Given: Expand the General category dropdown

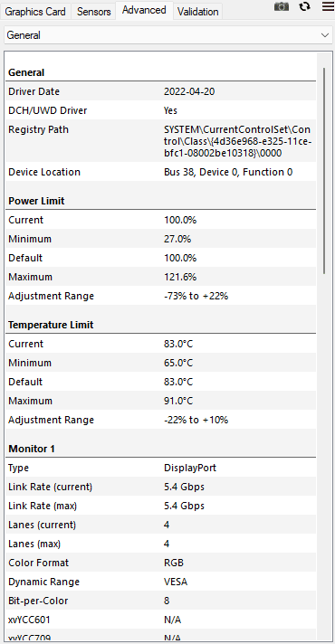Looking at the screenshot, I should click(167, 35).
